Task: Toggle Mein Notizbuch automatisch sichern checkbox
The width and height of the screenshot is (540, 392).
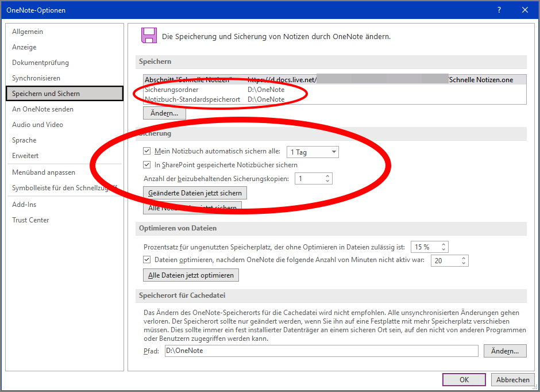Action: pos(146,151)
